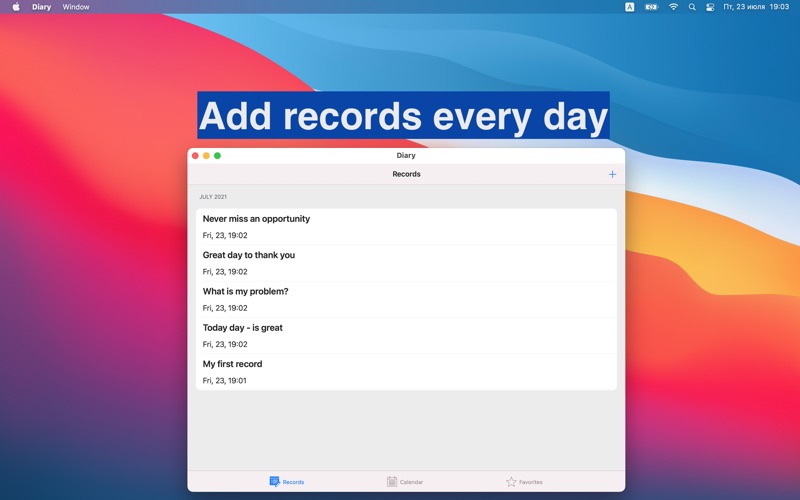Viewport: 800px width, 500px height.
Task: Open the 'What is my problem?' entry
Action: pos(406,299)
